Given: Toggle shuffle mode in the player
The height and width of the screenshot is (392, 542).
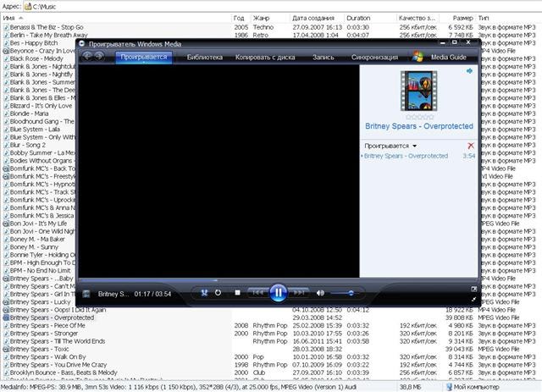Looking at the screenshot, I should tap(204, 293).
